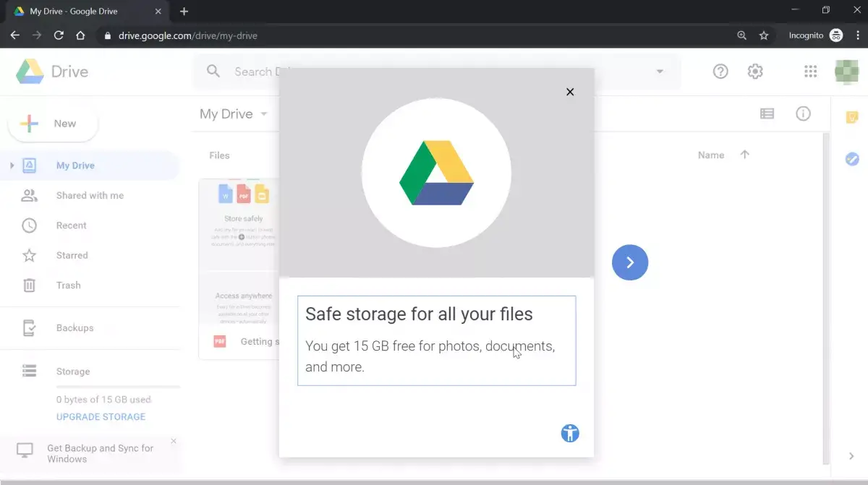Click the '0 bytes of 15 GB used' text
The height and width of the screenshot is (485, 868).
[104, 400]
